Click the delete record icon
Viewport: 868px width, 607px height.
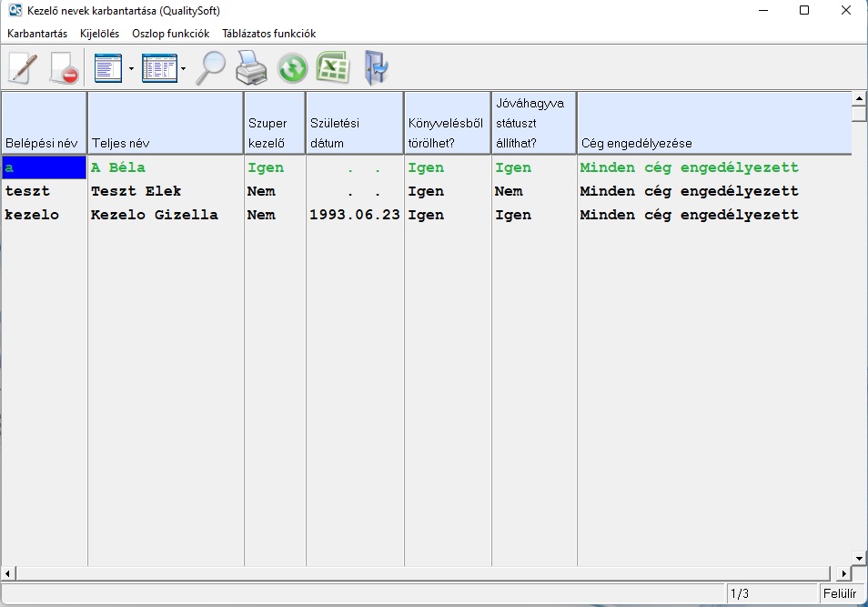tap(63, 68)
